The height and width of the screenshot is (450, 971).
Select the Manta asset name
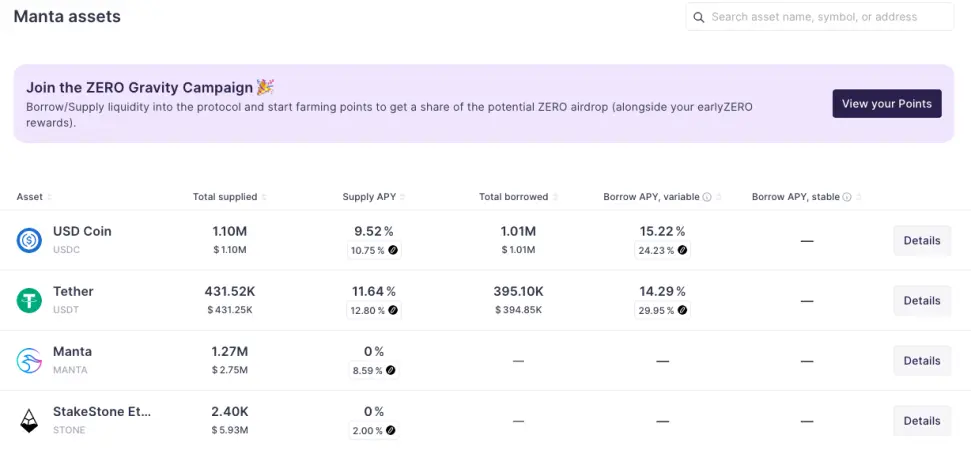(x=72, y=351)
